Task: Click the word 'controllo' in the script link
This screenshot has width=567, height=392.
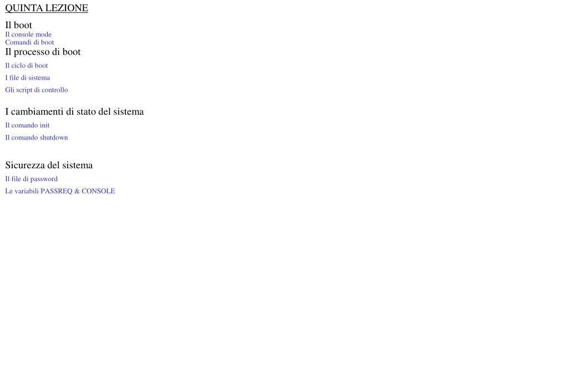Action: (x=55, y=90)
